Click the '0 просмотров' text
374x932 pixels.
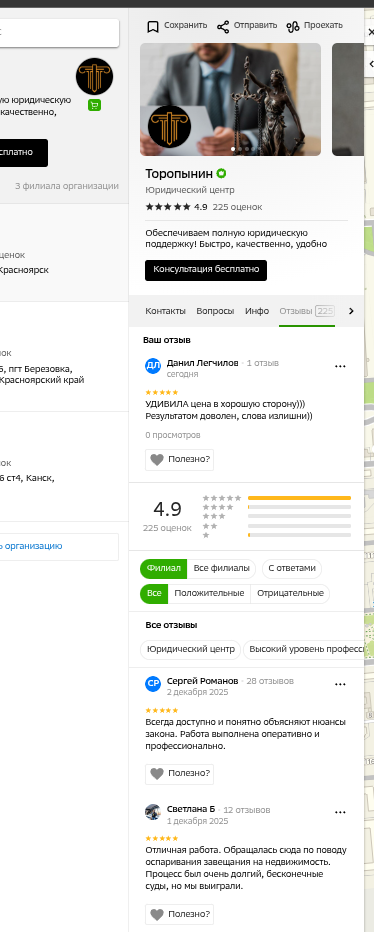point(172,435)
